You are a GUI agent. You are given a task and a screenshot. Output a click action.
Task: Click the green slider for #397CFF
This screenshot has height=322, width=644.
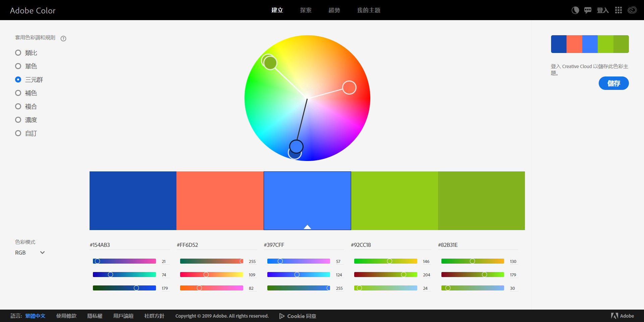click(299, 275)
